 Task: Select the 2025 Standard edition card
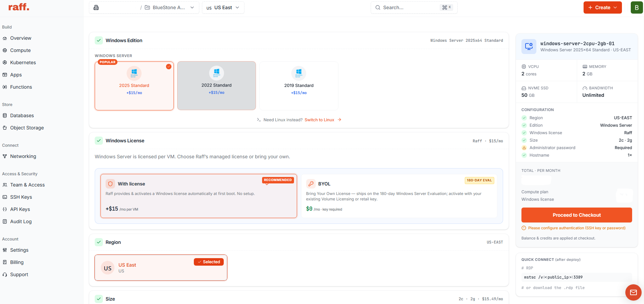(134, 86)
